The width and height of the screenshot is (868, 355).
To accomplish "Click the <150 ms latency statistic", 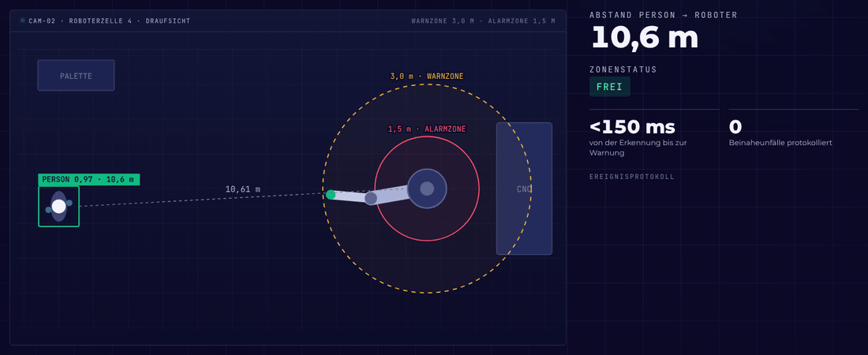I will pos(632,127).
